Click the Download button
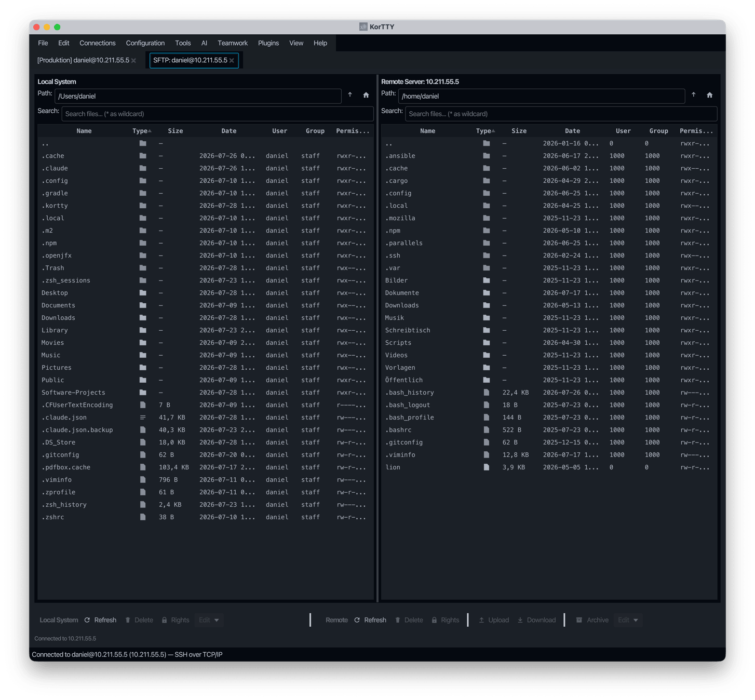This screenshot has width=755, height=700. (x=537, y=620)
